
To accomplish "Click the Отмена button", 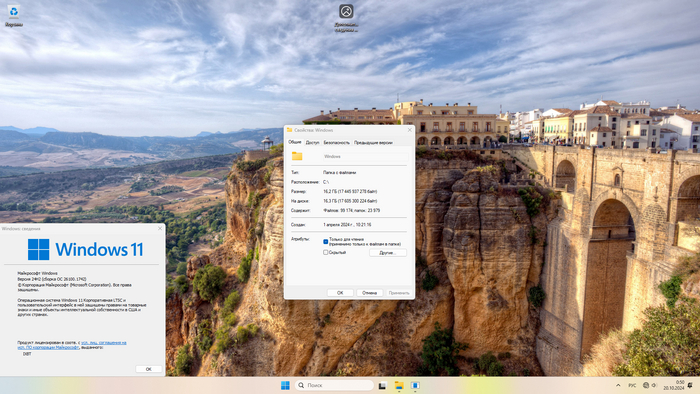I will (x=370, y=293).
